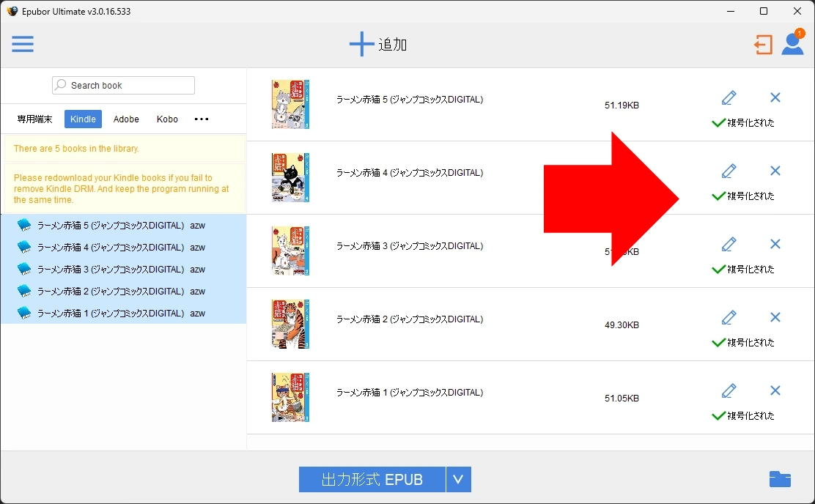Screen dimensions: 815x504
Task: Open the ... overflow tab for more devices
Action: pyautogui.click(x=201, y=119)
